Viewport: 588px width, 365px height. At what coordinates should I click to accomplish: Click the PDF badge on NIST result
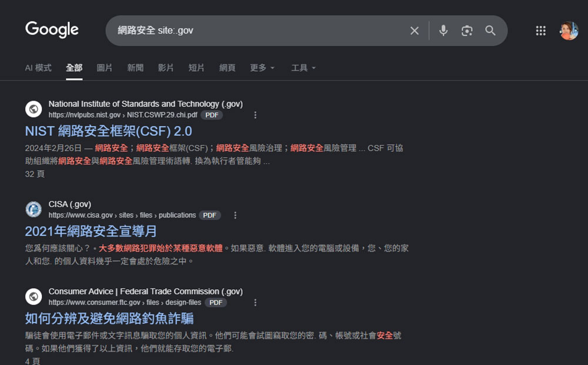coord(212,115)
